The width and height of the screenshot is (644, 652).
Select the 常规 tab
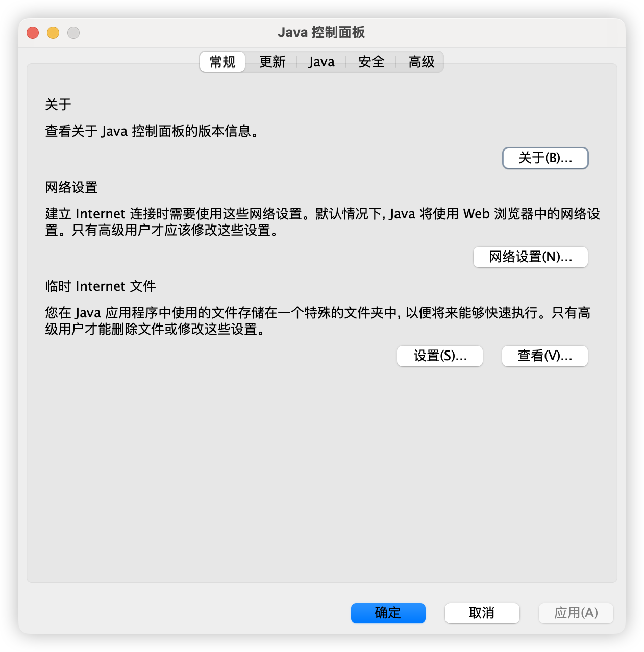(x=222, y=62)
